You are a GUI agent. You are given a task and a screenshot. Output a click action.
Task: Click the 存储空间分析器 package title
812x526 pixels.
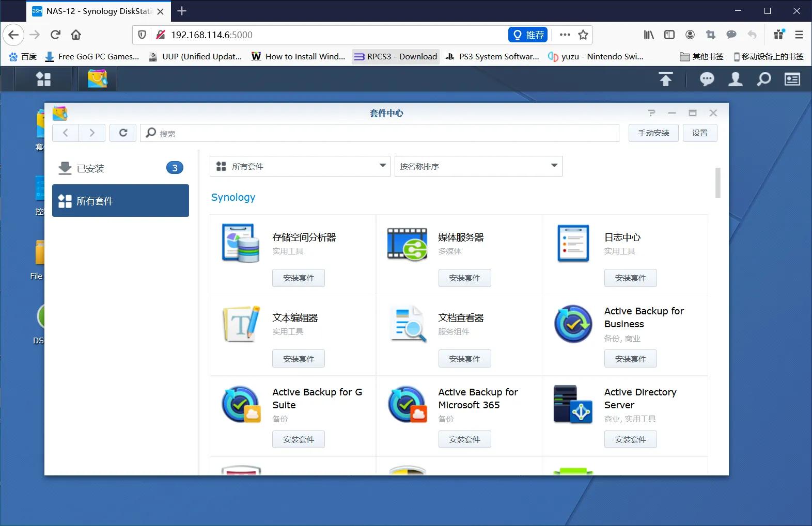[x=304, y=237]
